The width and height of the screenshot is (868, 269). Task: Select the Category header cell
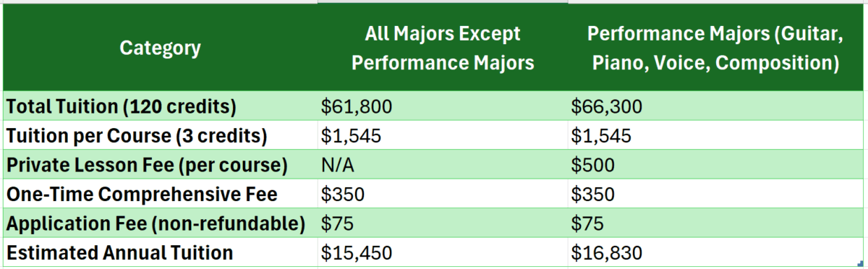[160, 48]
